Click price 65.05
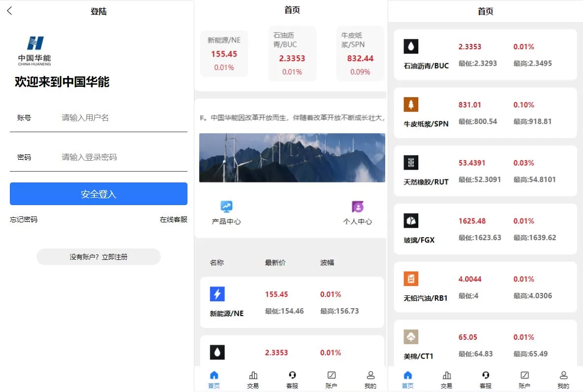This screenshot has width=583, height=392. (468, 337)
